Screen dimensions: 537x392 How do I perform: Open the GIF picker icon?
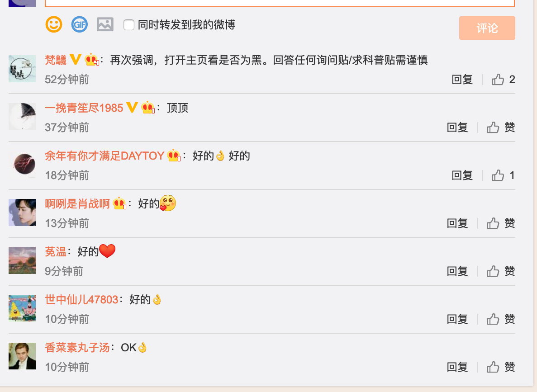pyautogui.click(x=80, y=25)
